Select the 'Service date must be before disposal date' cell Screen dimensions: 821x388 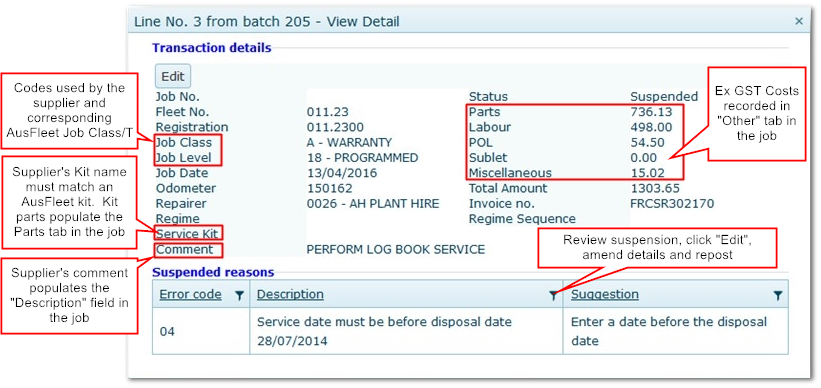(406, 331)
